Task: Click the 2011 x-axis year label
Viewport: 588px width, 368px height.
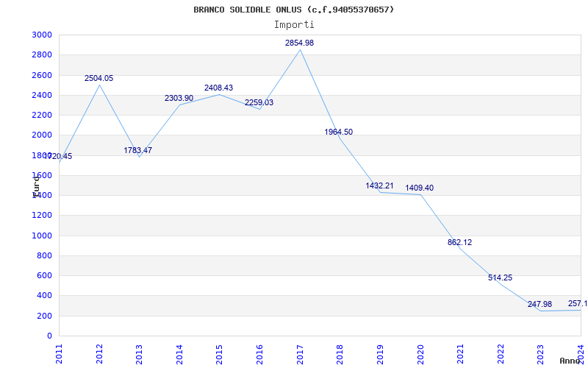Action: coord(59,354)
